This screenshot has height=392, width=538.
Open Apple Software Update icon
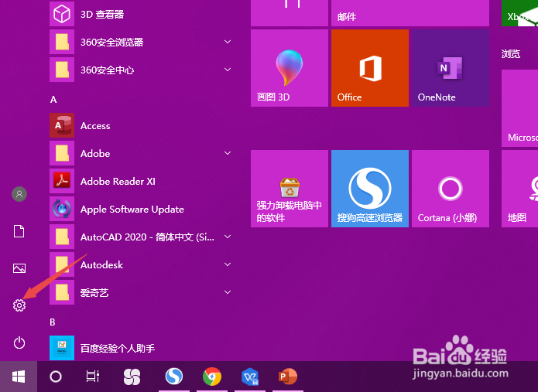coord(62,209)
